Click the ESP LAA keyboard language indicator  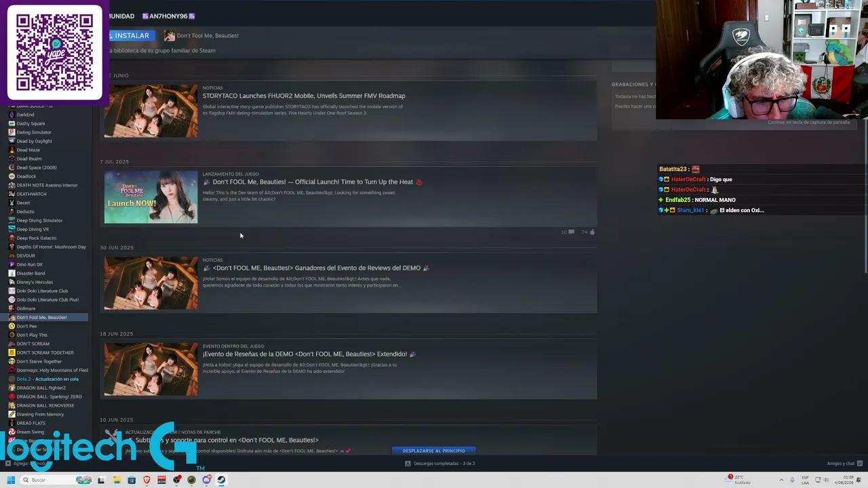[x=805, y=480]
